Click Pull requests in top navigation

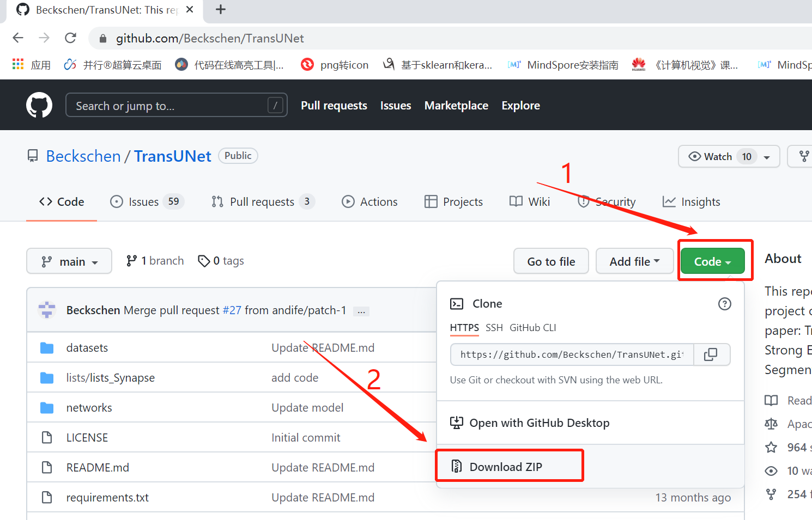click(334, 106)
